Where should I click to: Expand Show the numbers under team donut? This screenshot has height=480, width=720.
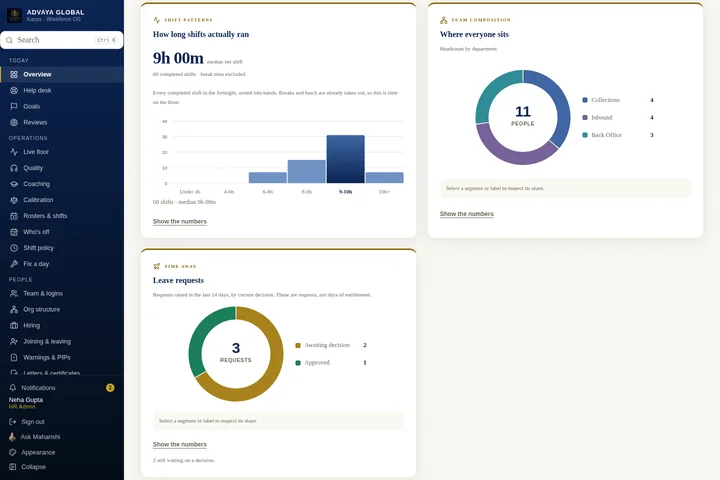point(467,214)
